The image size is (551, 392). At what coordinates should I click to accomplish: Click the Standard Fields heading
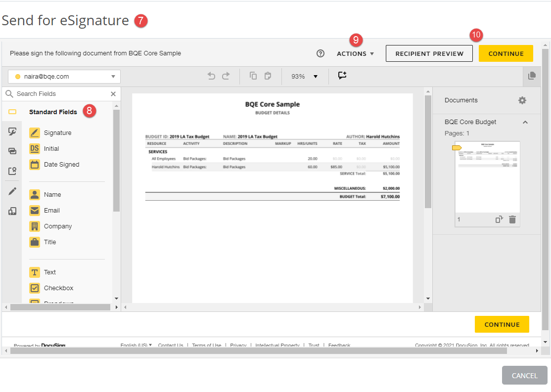click(53, 112)
